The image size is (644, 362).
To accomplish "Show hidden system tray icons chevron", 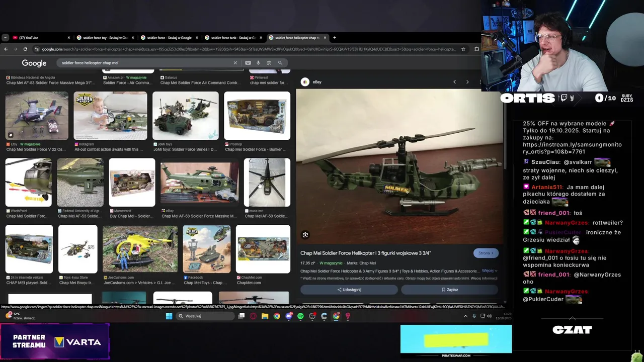I will (465, 316).
